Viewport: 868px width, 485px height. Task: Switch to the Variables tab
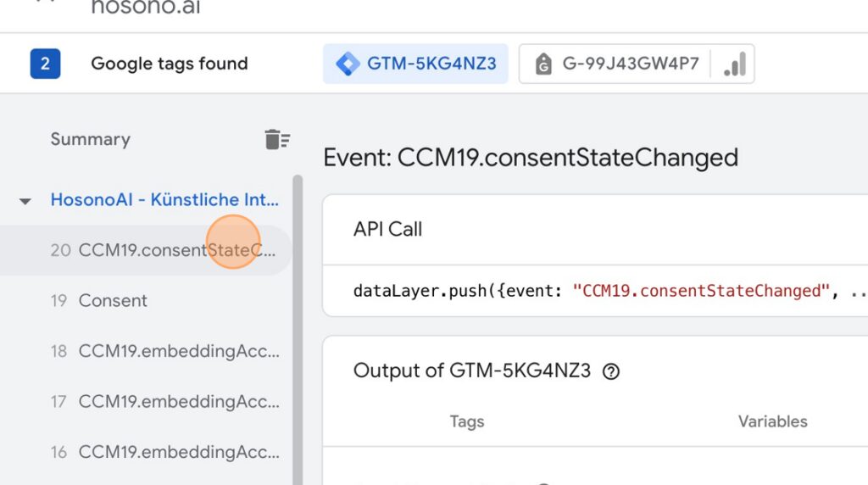pyautogui.click(x=772, y=421)
